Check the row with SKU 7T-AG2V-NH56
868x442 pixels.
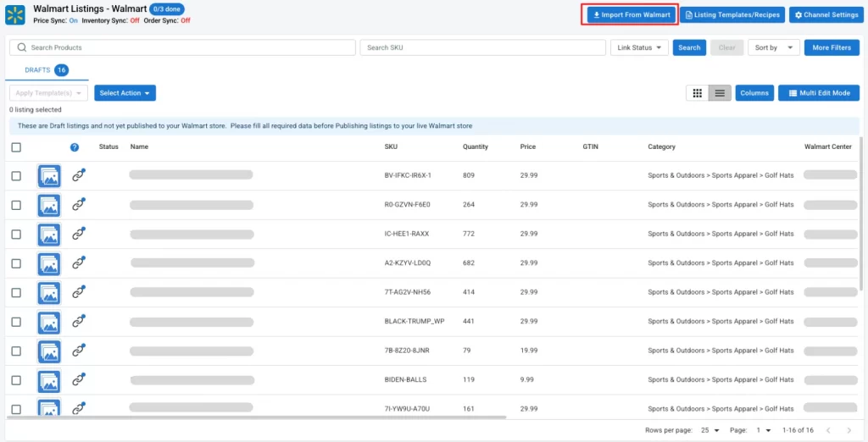[x=16, y=293]
